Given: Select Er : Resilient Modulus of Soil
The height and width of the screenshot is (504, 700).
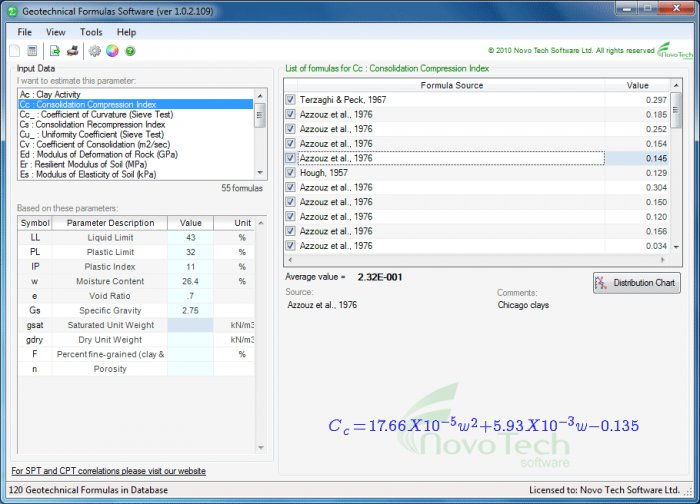Looking at the screenshot, I should point(136,164).
